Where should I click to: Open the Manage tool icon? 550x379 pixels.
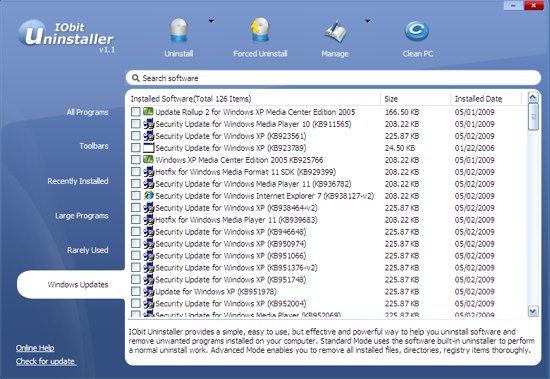click(335, 32)
